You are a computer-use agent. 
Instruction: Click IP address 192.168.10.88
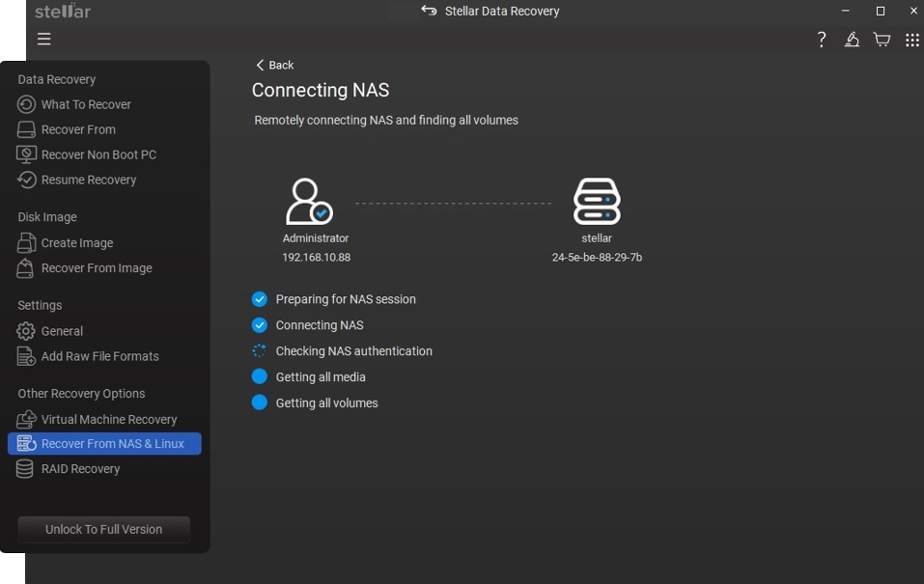coord(316,257)
